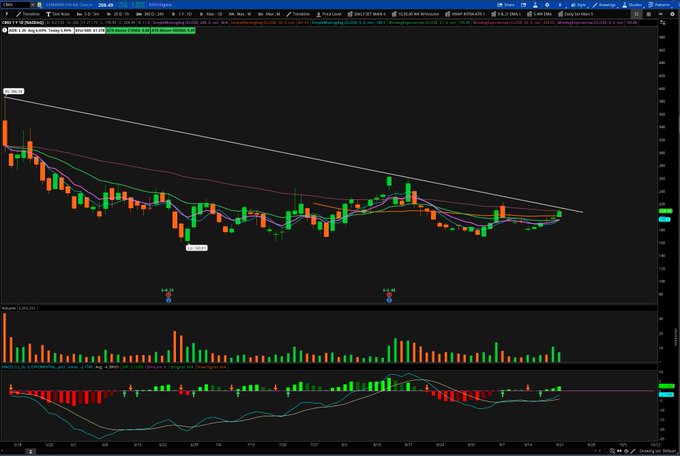Open the Studies menu
This screenshot has height=456, width=680.
point(632,5)
